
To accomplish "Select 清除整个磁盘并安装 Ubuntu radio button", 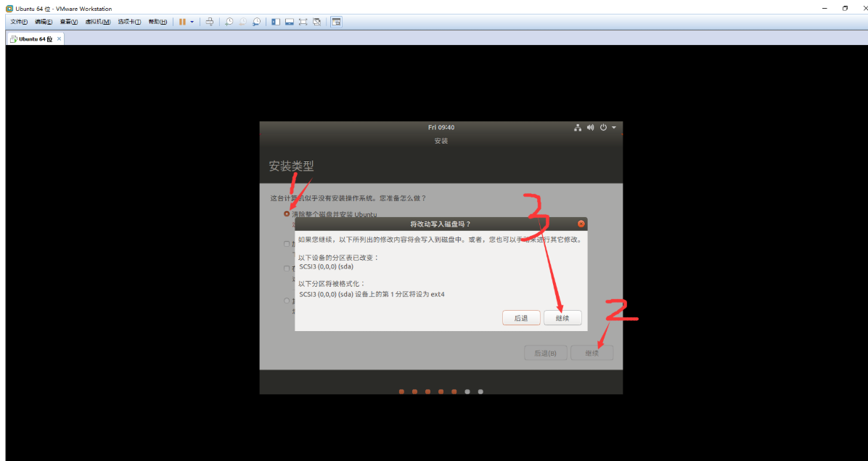I will click(x=286, y=213).
